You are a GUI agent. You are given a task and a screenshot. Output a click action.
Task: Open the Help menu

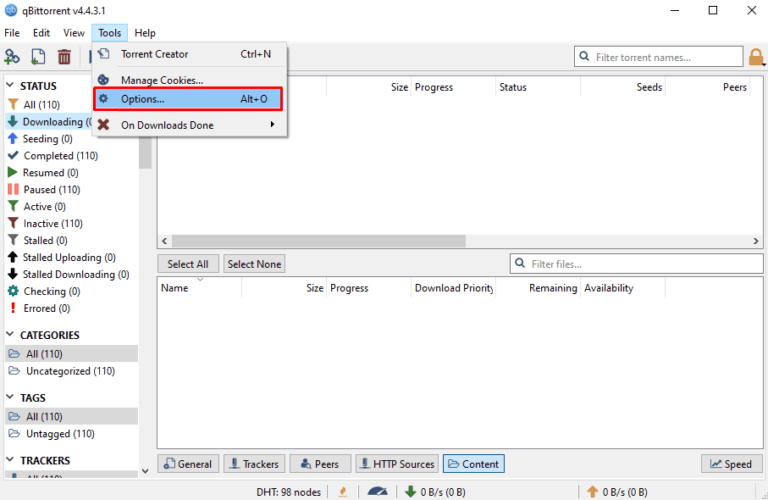point(145,33)
